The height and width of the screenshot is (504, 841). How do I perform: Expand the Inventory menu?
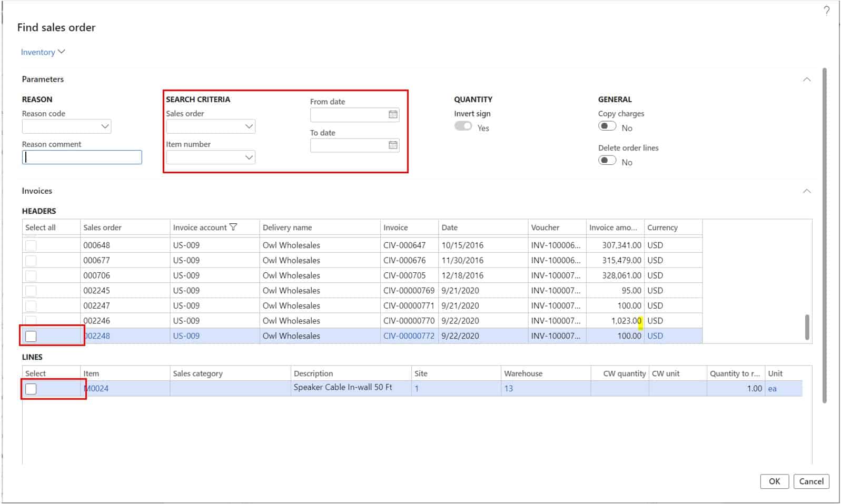(43, 52)
